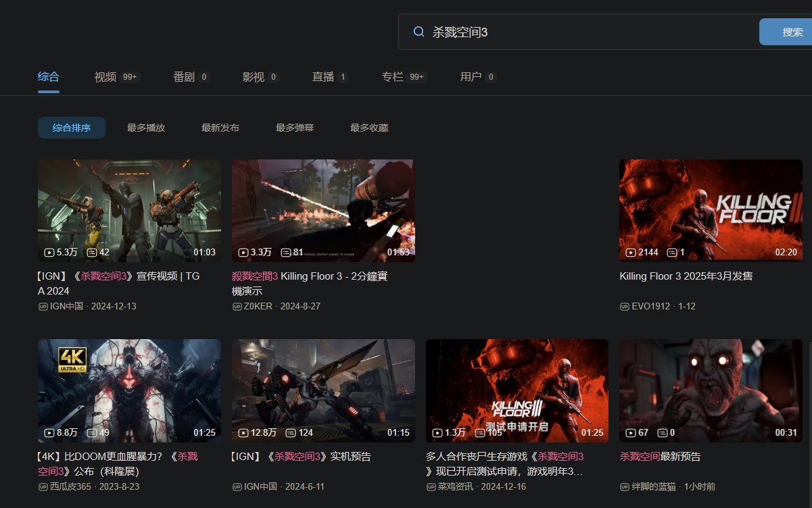Open the 测试申请开启 video thumbnail

click(x=517, y=390)
